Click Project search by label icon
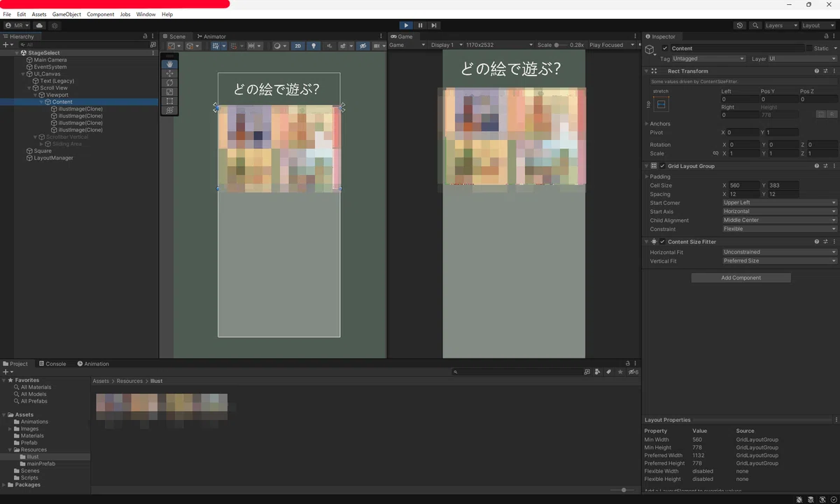 click(608, 372)
